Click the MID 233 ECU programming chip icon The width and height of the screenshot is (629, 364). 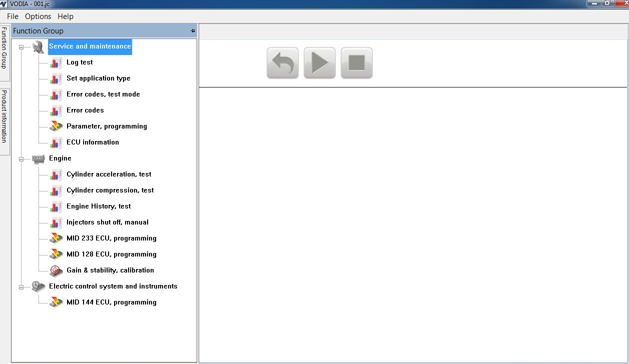click(56, 238)
